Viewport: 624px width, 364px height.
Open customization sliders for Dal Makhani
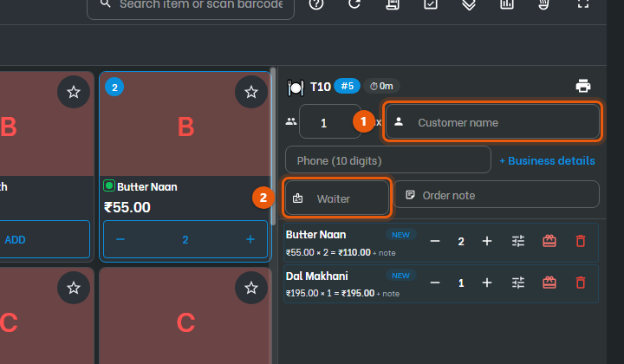[x=518, y=283]
